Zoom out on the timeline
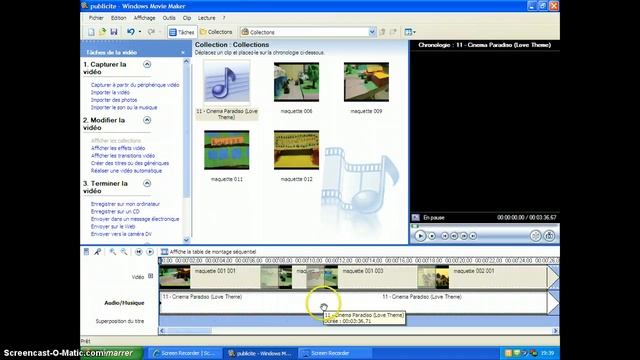Viewport: 640px width, 360px height. (124, 252)
